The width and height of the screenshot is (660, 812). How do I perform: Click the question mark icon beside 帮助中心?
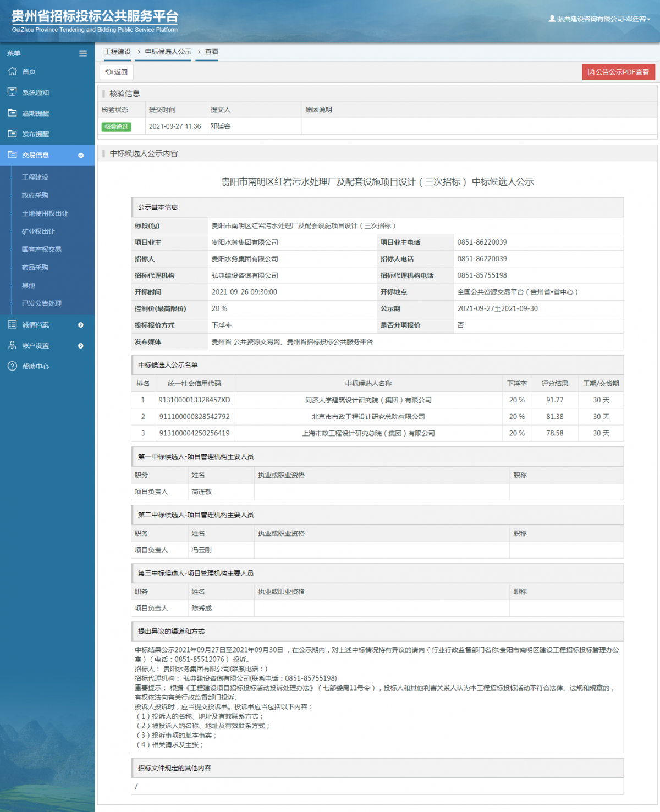pos(12,366)
